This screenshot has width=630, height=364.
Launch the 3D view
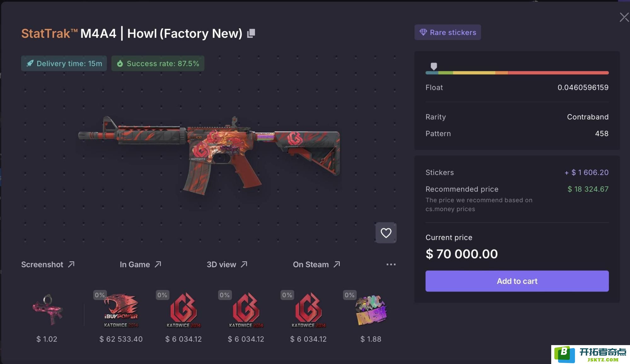click(x=227, y=264)
